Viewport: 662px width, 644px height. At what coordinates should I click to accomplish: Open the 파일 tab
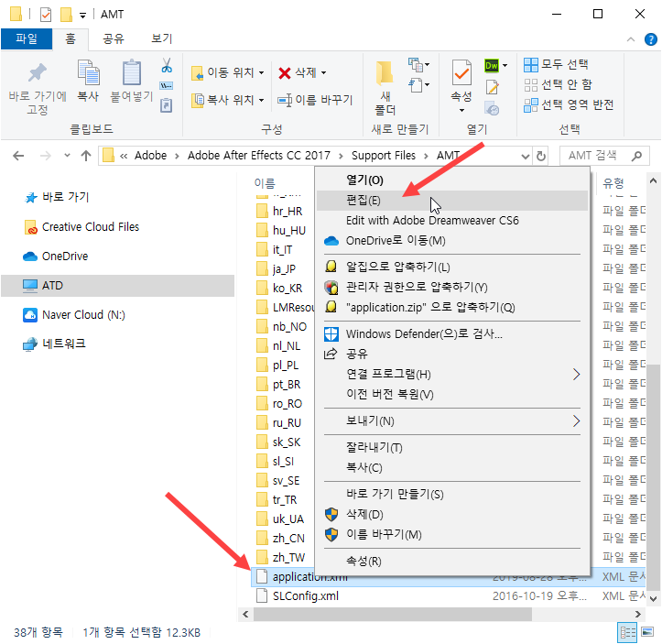tap(27, 38)
